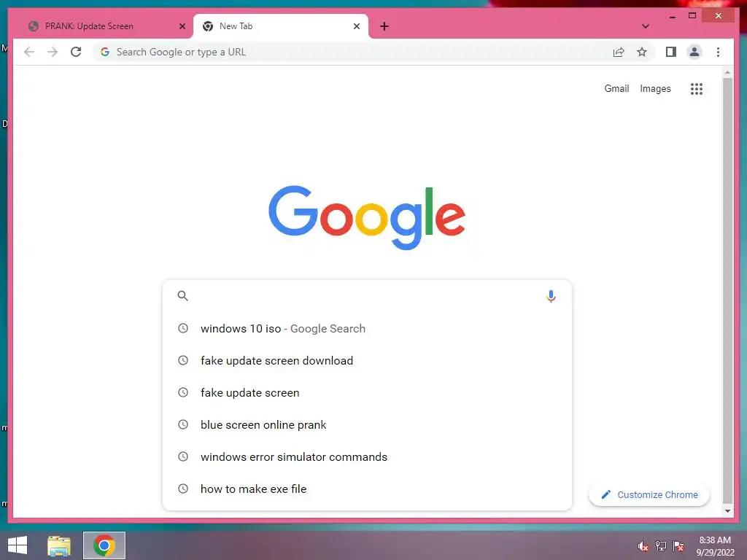Click the taskbar clock showing 8:38 AM
Image resolution: width=747 pixels, height=560 pixels.
(x=715, y=546)
